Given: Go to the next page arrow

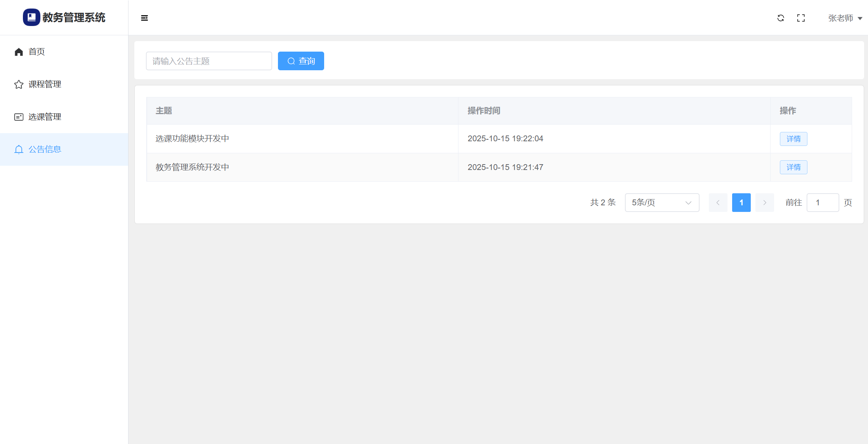Looking at the screenshot, I should tap(764, 203).
